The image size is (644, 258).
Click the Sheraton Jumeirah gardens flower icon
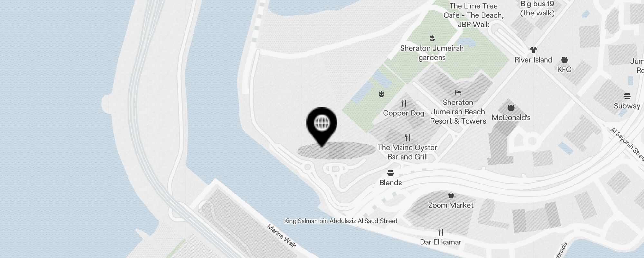432,38
